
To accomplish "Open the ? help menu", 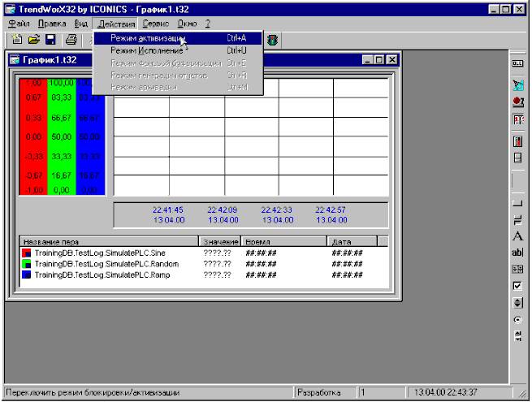I will [x=207, y=24].
